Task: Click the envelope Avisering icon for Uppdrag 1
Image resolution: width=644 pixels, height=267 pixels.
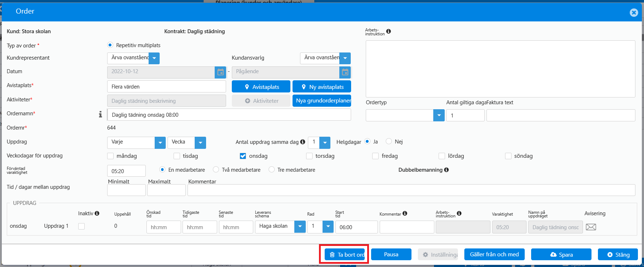Action: 591,227
